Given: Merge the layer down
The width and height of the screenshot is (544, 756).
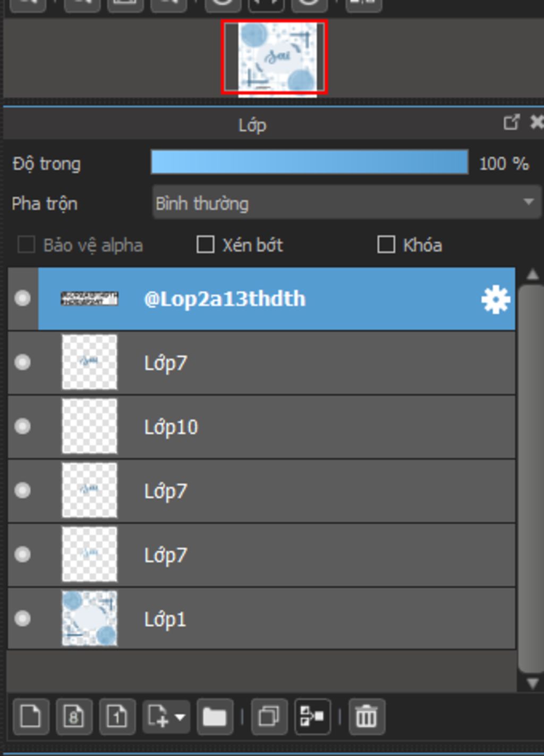Looking at the screenshot, I should [312, 716].
